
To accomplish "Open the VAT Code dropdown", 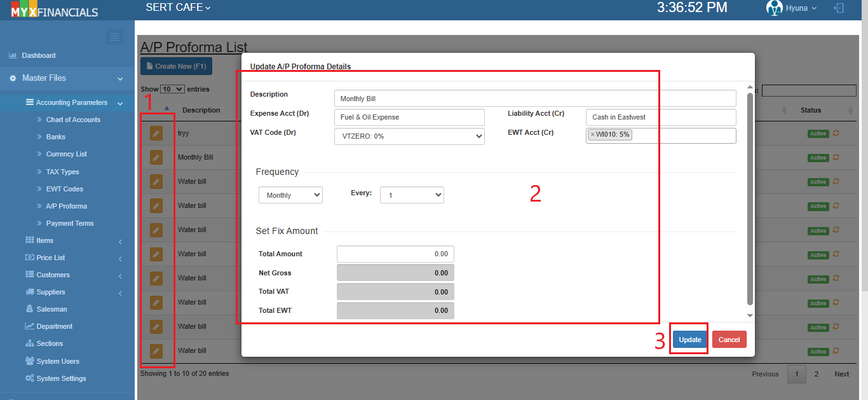I will (409, 136).
